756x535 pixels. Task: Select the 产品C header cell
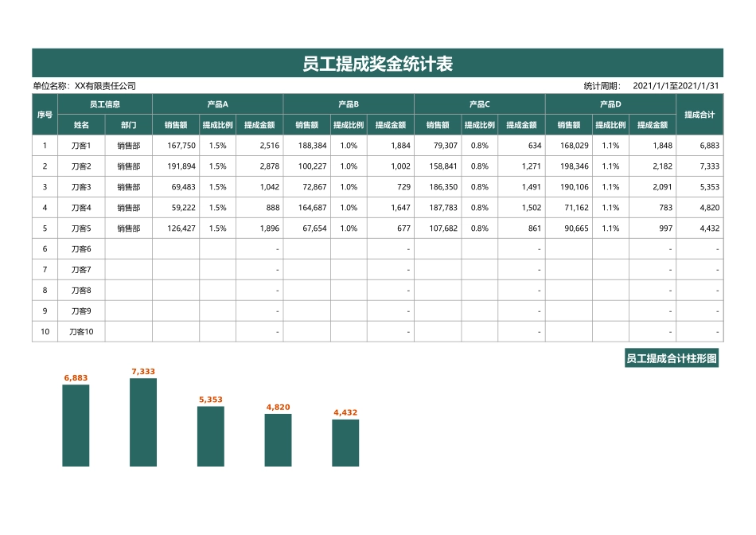coord(478,103)
